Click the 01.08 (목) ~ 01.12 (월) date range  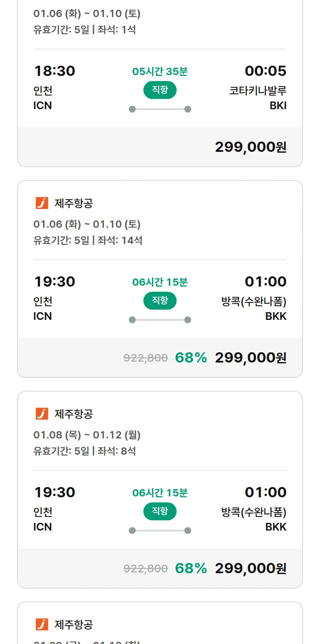(87, 435)
